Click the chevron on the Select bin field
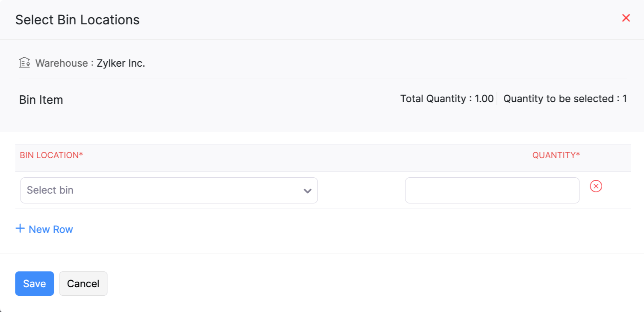Image resolution: width=644 pixels, height=312 pixels. tap(307, 191)
